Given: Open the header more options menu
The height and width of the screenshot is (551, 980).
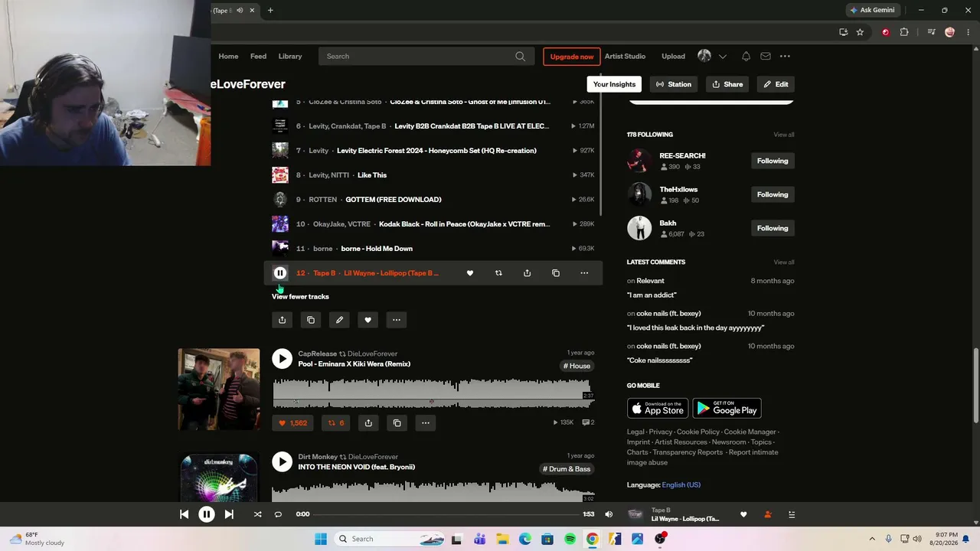Looking at the screenshot, I should 785,57.
